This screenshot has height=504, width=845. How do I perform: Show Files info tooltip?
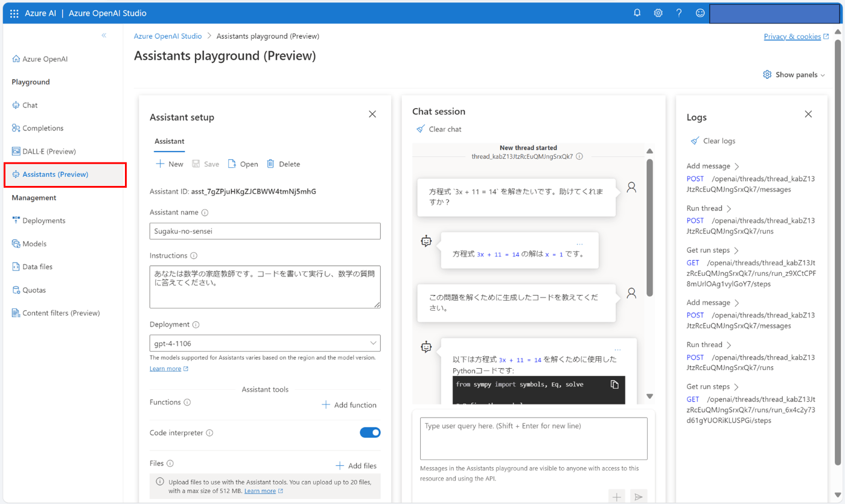(x=170, y=464)
